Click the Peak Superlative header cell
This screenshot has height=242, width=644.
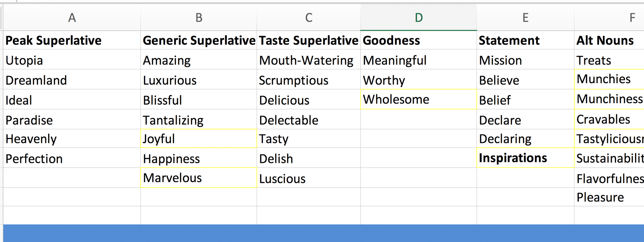72,40
